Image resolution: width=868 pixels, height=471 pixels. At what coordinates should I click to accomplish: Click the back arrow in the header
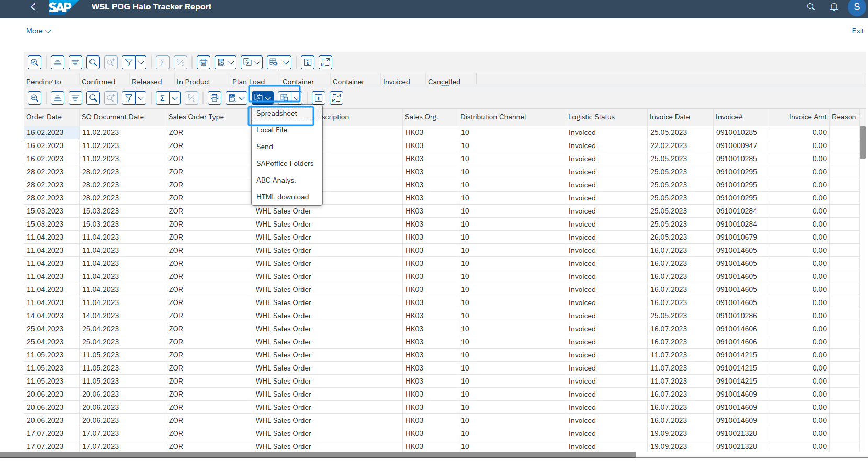click(33, 7)
